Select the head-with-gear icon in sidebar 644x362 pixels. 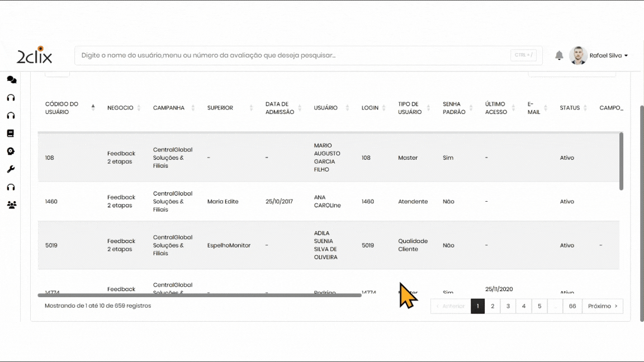[x=11, y=151]
